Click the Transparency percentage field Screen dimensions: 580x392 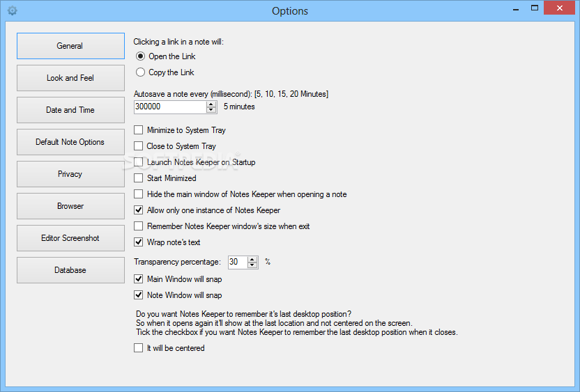coord(238,262)
